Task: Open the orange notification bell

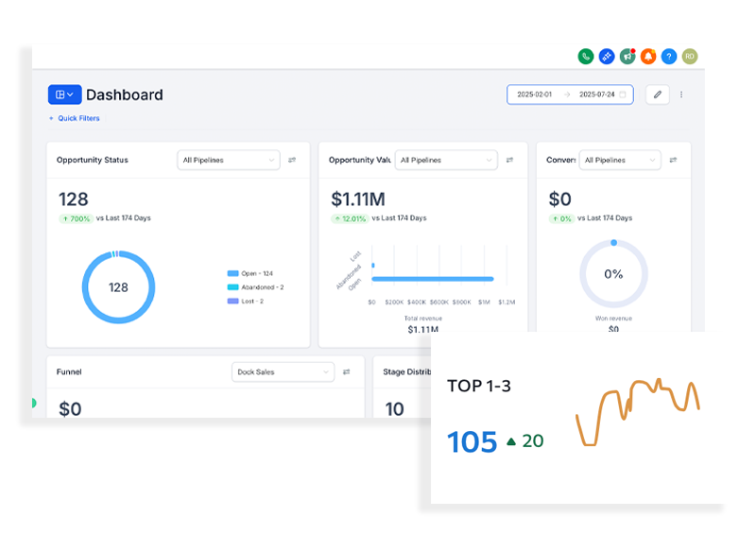Action: [x=648, y=57]
